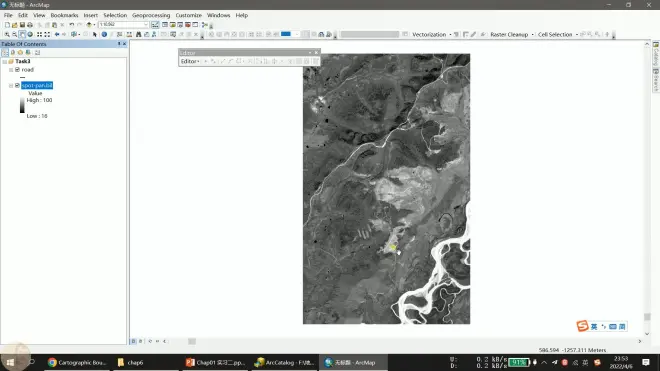Select the Zoom In tool

(x=7, y=35)
